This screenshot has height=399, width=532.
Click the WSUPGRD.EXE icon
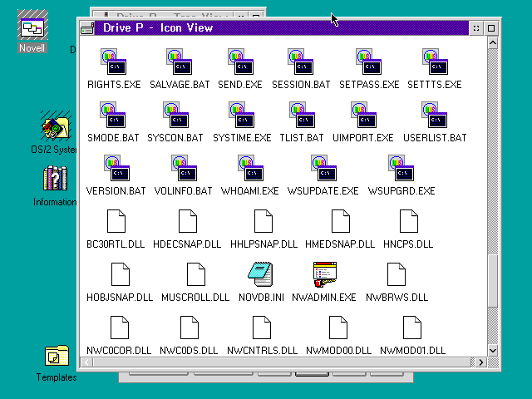tap(401, 168)
